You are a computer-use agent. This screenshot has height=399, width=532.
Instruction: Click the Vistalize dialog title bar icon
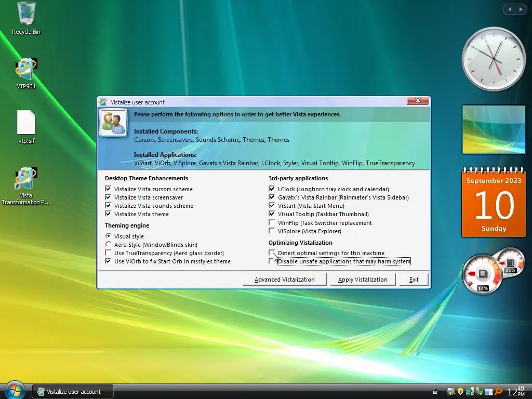103,102
